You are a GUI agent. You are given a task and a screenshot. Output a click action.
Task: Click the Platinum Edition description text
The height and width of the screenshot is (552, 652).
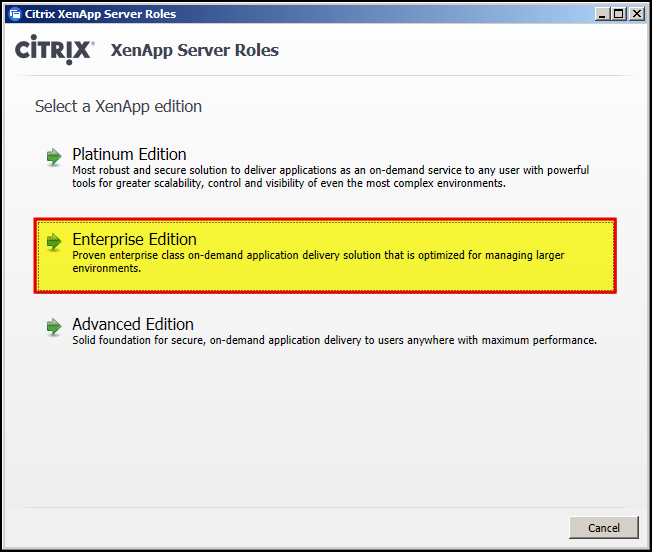330,177
